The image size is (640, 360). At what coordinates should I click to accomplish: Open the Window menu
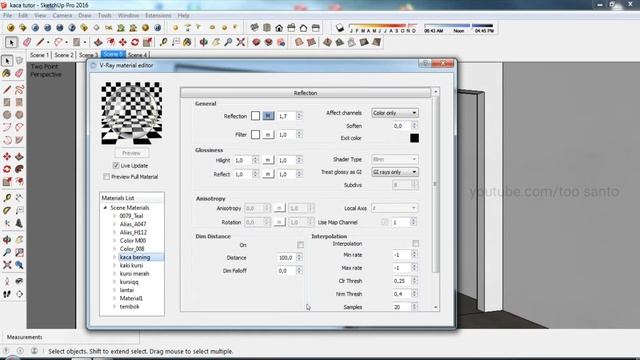tap(128, 16)
